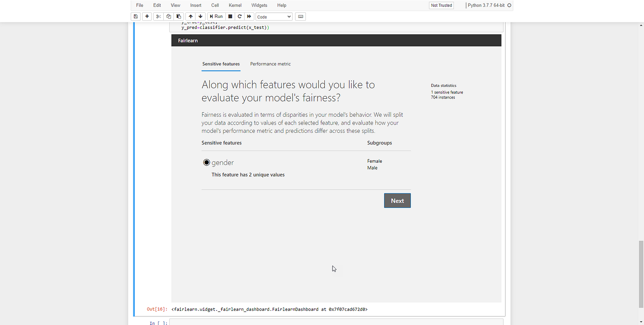The height and width of the screenshot is (325, 644).
Task: Insert a new cell with the plus icon
Action: [146, 16]
